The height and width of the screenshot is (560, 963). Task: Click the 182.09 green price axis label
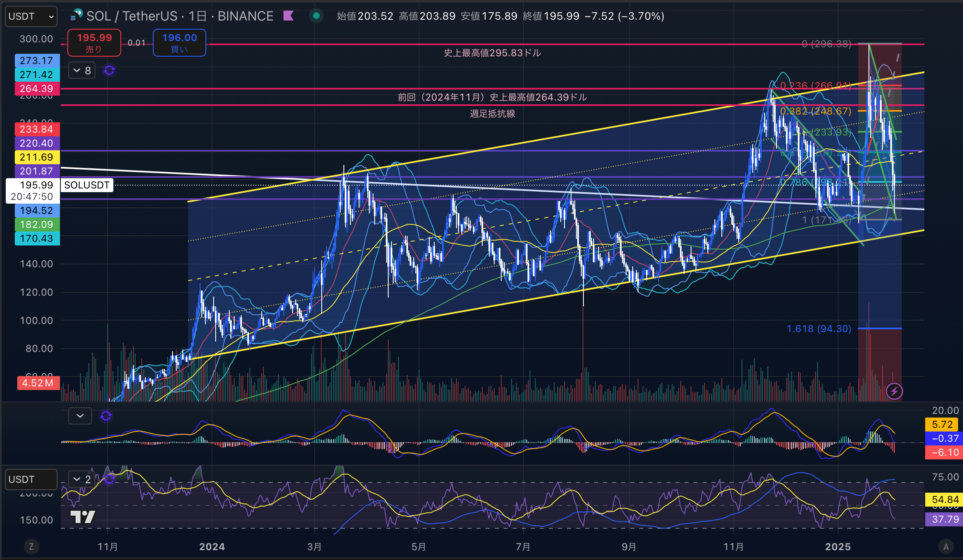pos(37,225)
